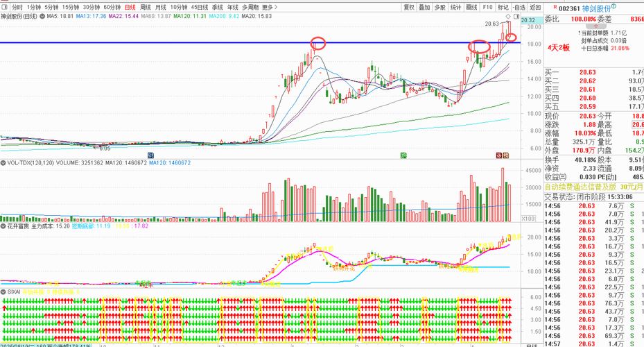
Task: Click the MA120: 11.31 legend value
Action: click(x=190, y=17)
